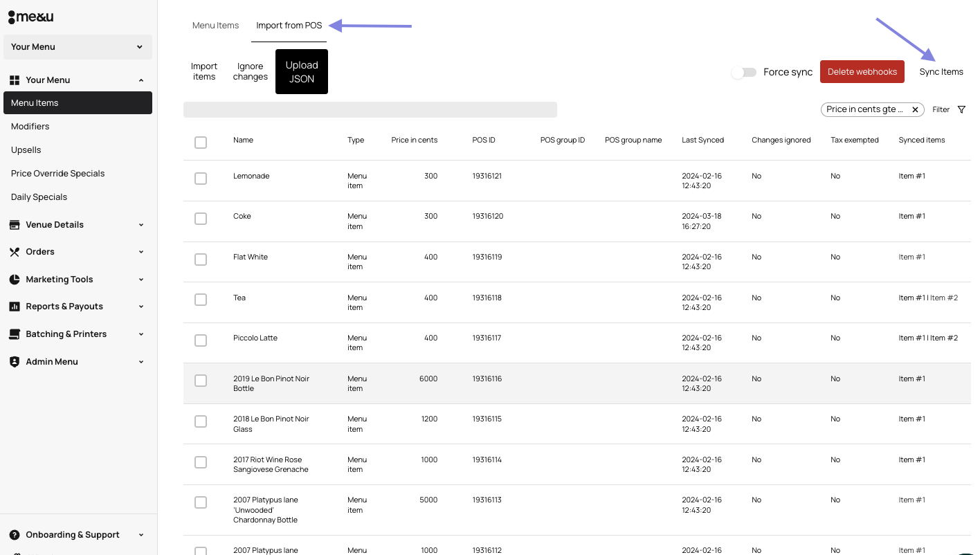This screenshot has height=555, width=980.
Task: Click the Synced items column header
Action: click(x=921, y=140)
